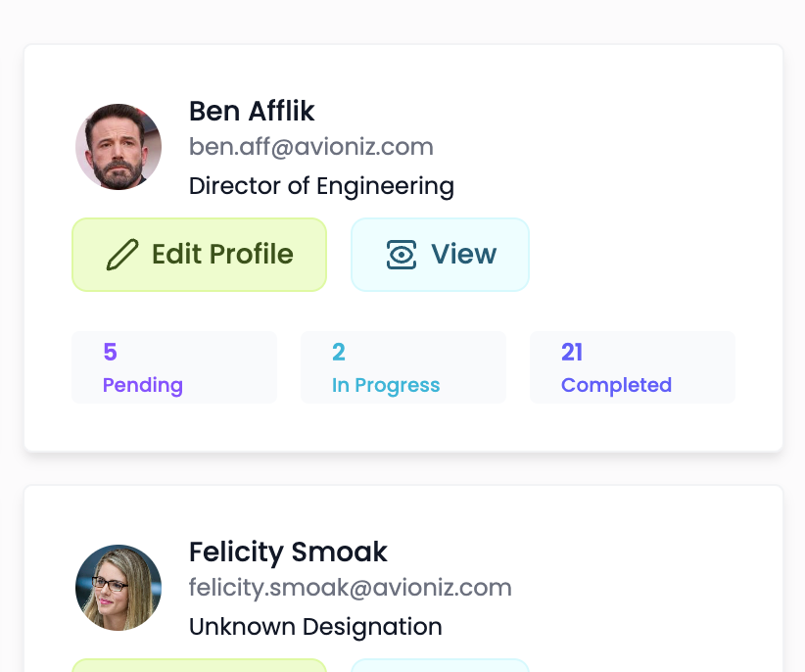The image size is (805, 672).
Task: Click the eye icon on the View button
Action: pos(402,255)
